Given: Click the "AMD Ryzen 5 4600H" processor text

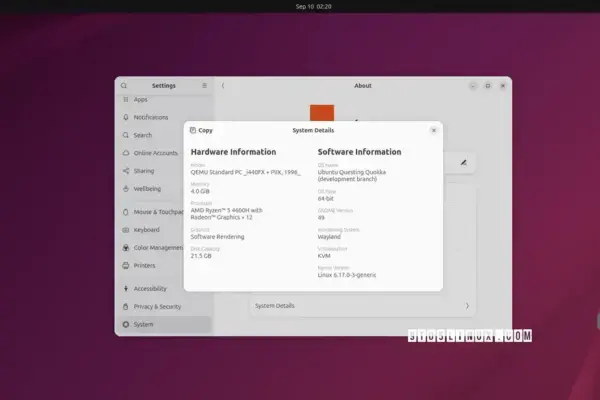Looking at the screenshot, I should (x=227, y=214).
